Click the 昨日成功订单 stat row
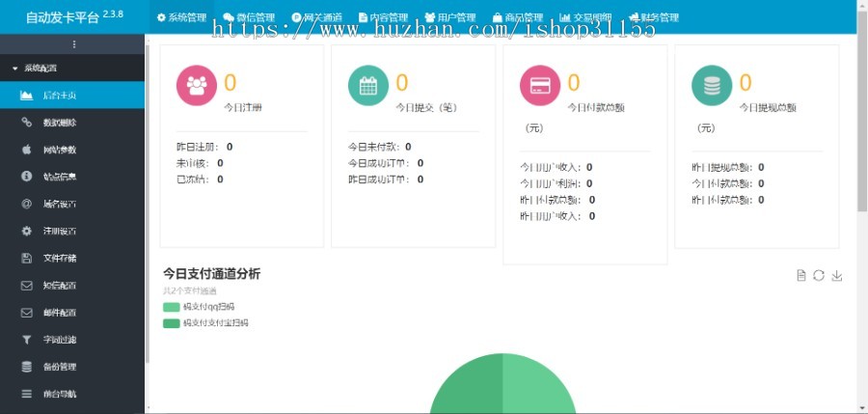This screenshot has height=414, width=868. click(x=386, y=179)
